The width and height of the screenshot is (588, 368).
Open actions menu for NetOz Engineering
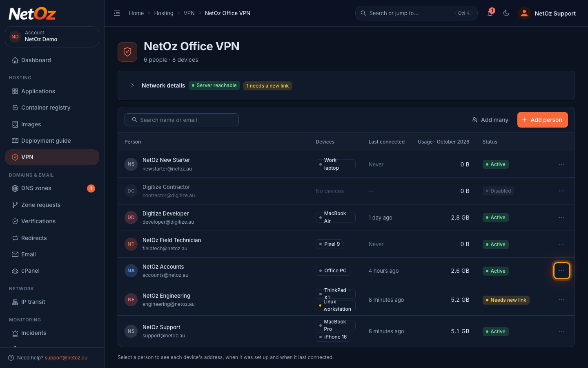tap(562, 300)
